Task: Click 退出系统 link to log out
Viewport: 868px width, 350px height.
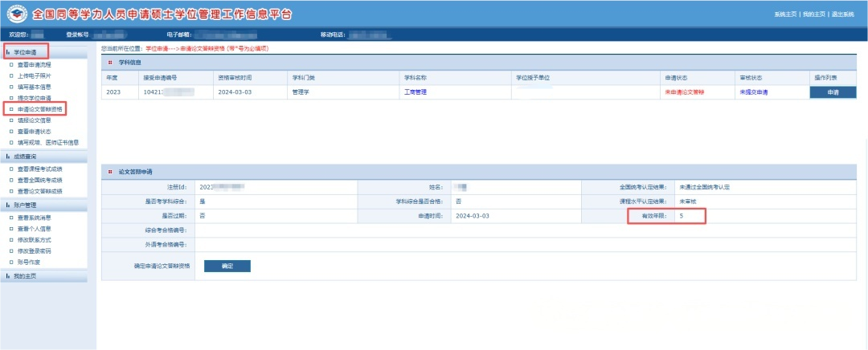Action: (x=842, y=14)
